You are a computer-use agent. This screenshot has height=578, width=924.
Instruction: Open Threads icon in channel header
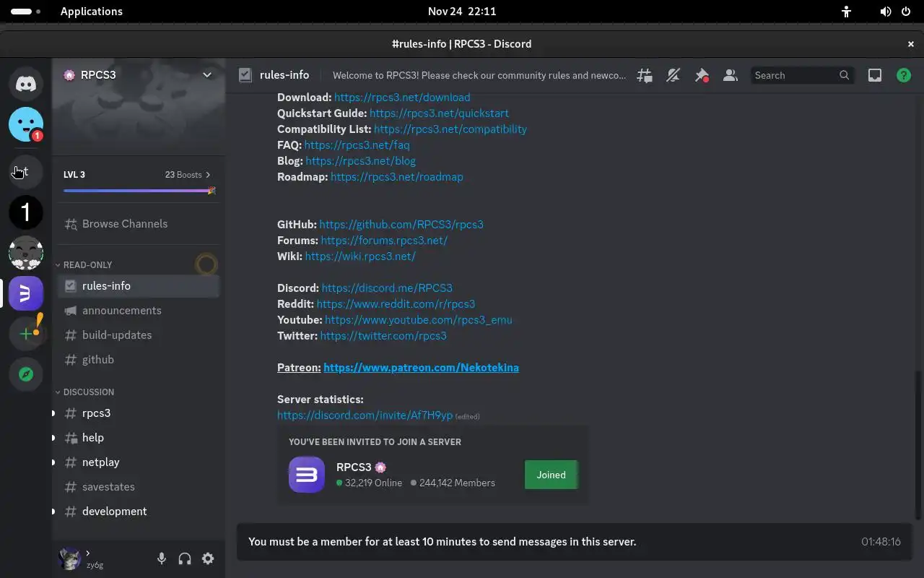[x=644, y=75]
